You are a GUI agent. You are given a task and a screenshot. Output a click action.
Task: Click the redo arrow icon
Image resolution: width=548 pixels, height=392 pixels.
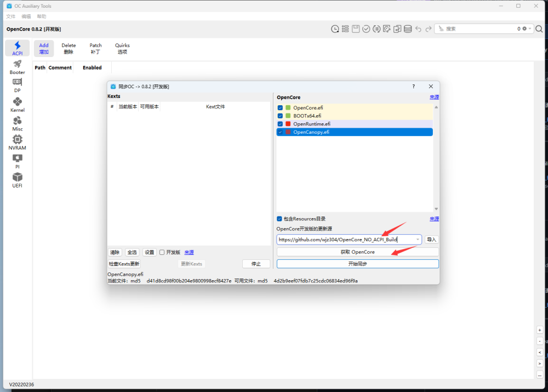pyautogui.click(x=429, y=29)
